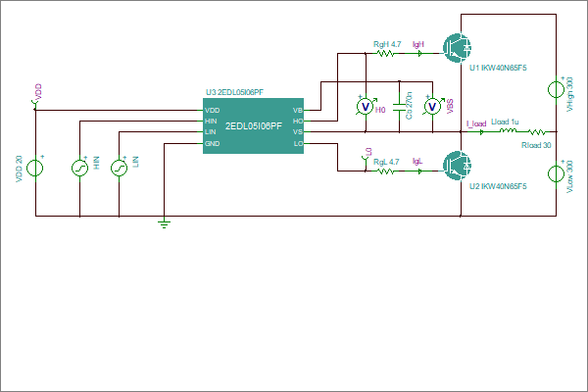Select the Lload 1u inductor
Viewport: 588px width, 392px height.
(508, 130)
